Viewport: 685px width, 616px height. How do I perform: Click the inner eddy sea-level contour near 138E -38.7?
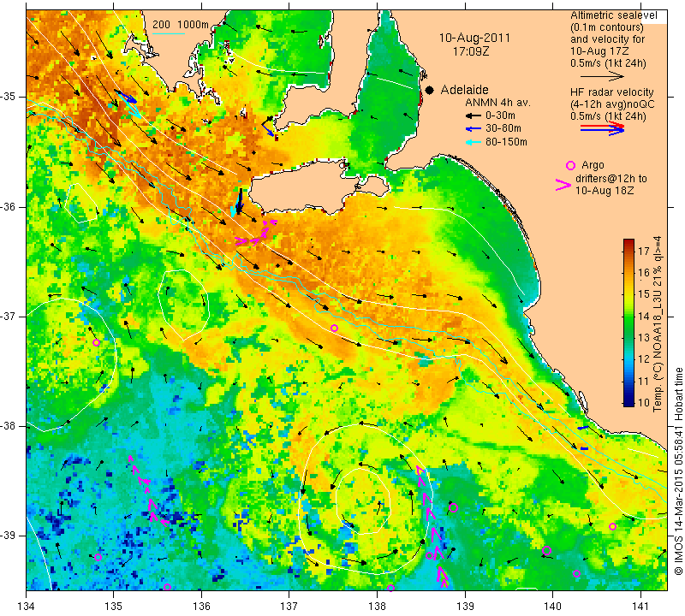[362, 500]
